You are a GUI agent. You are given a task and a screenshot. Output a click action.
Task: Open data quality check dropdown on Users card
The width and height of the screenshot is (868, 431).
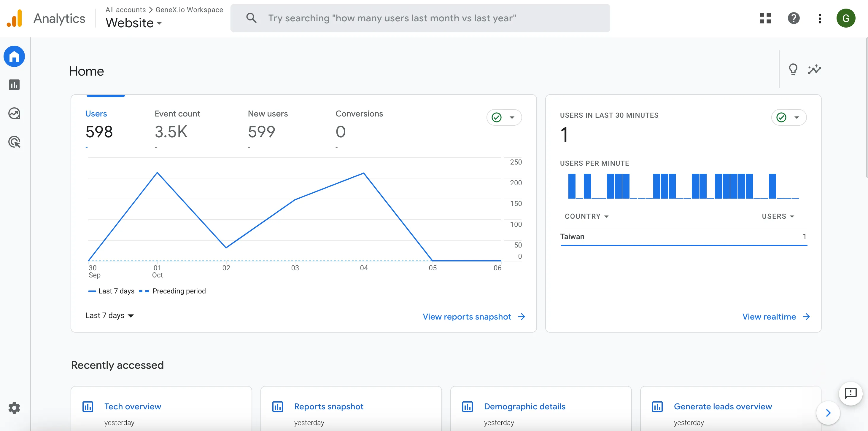[504, 117]
